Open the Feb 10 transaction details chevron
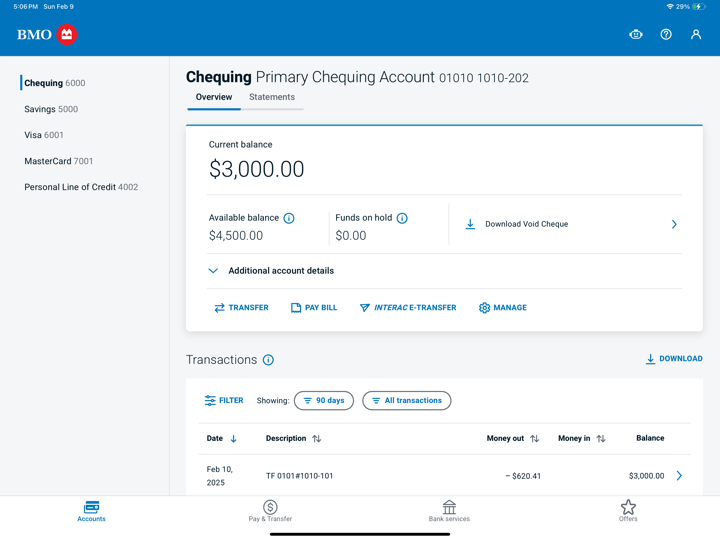This screenshot has width=720, height=540. pos(679,476)
